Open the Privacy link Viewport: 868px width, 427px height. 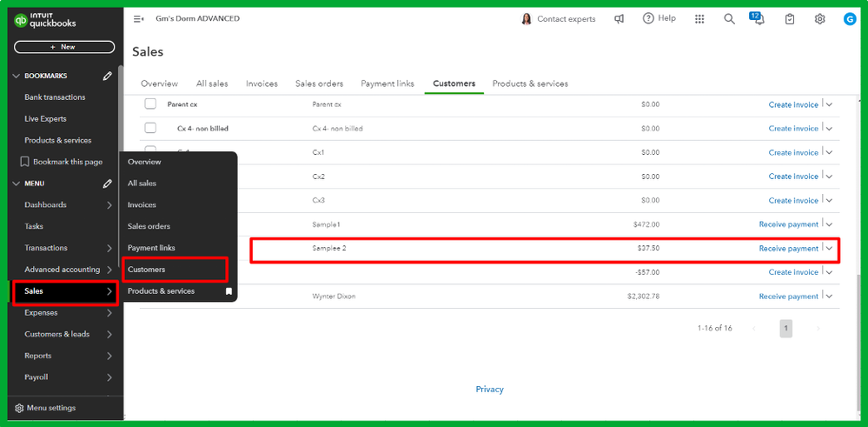tap(490, 390)
